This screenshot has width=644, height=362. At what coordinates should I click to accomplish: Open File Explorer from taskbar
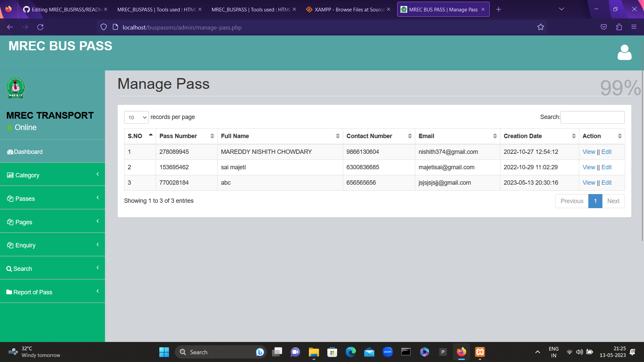coord(314,352)
